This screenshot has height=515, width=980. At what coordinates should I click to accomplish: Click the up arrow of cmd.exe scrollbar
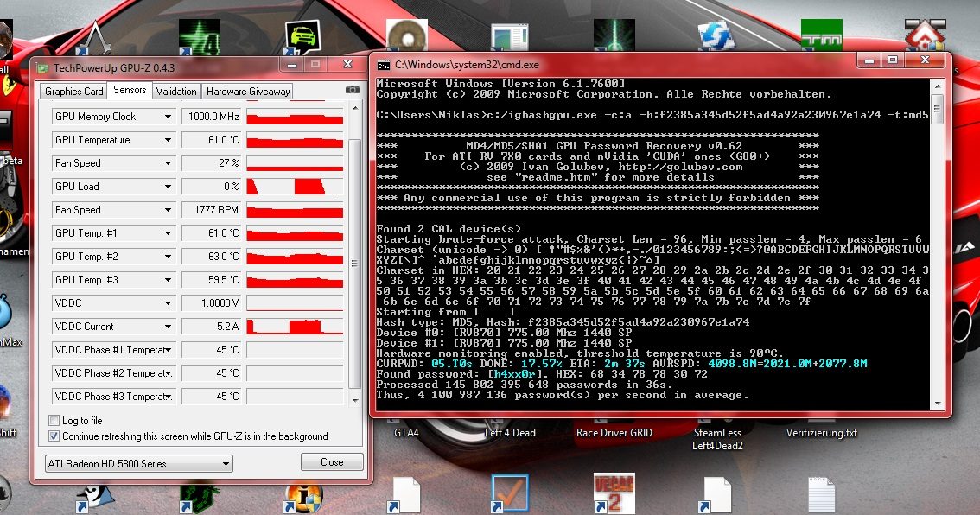pyautogui.click(x=937, y=86)
